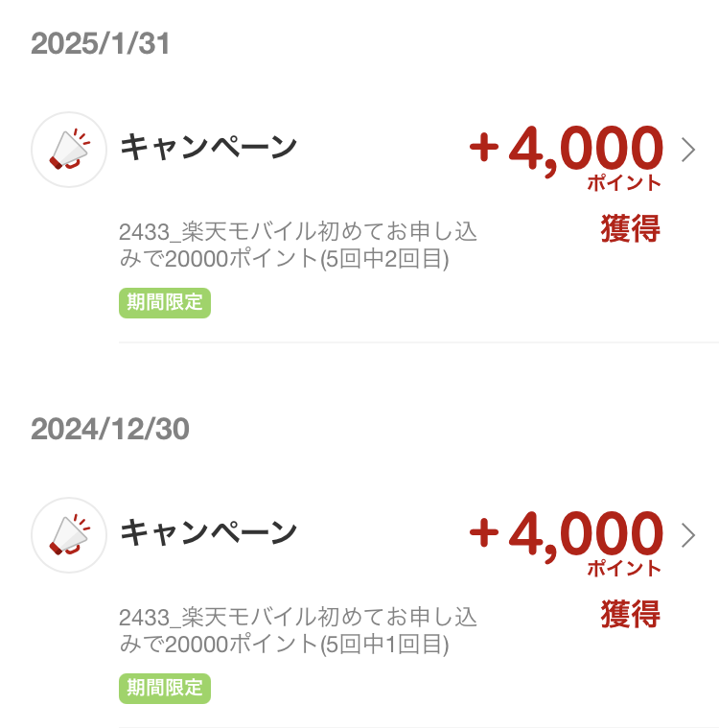
Task: Select the +4,000 amount for 2025/1/31
Action: point(566,151)
